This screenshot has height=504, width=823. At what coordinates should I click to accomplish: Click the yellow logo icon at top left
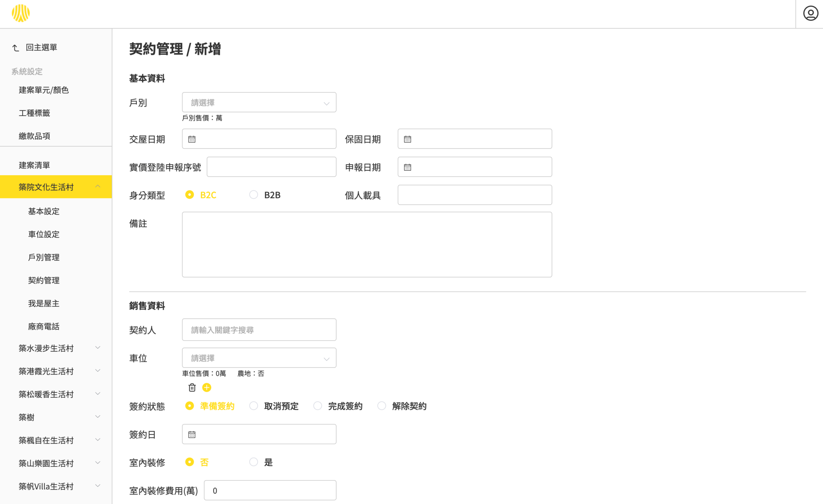(x=21, y=14)
